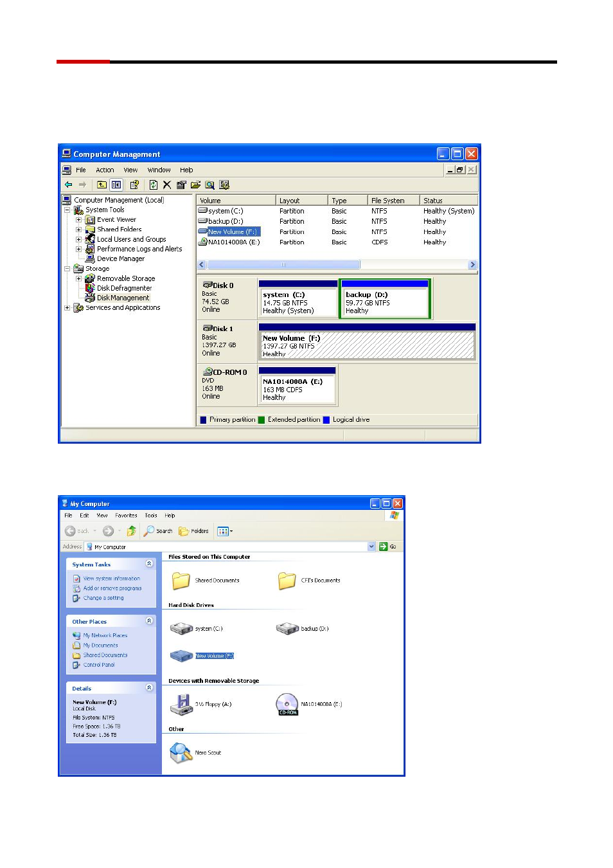This screenshot has height=868, width=613.
Task: Select system (C:) partition block on Disk 0
Action: point(298,299)
